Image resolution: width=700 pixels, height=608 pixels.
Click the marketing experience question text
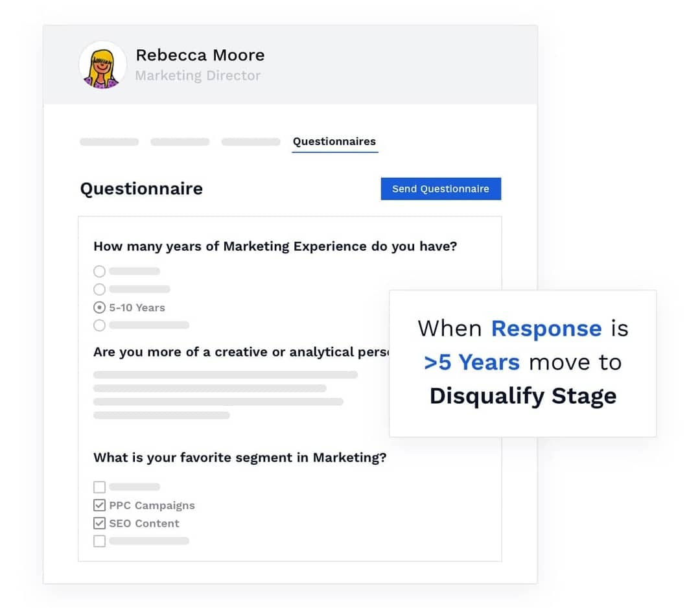(x=275, y=246)
